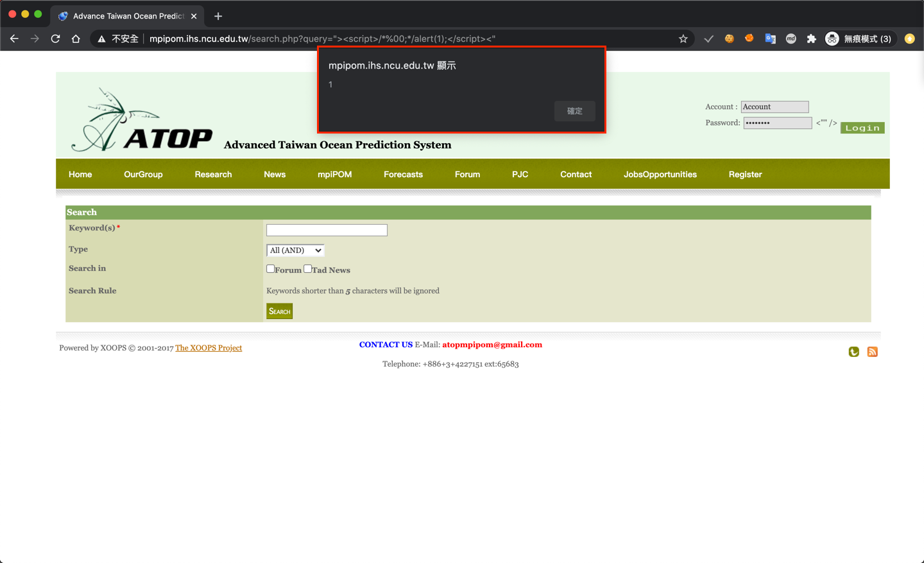
Task: Focus the Account input field
Action: 774,107
